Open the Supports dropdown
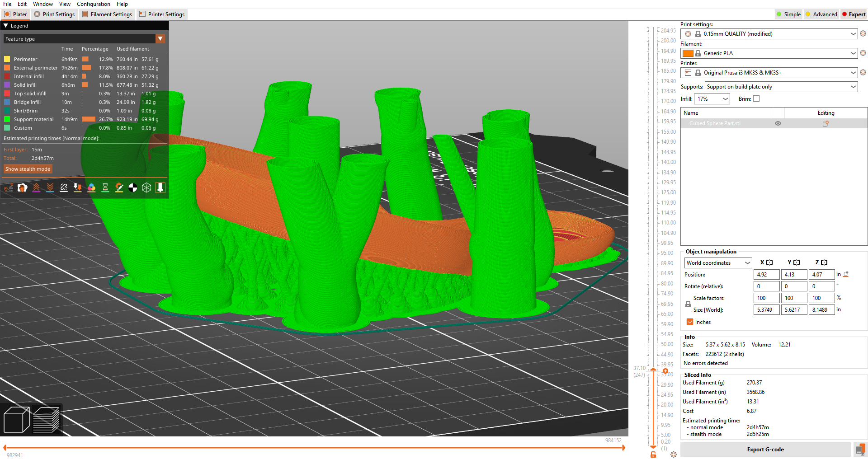The width and height of the screenshot is (868, 459). [x=781, y=87]
